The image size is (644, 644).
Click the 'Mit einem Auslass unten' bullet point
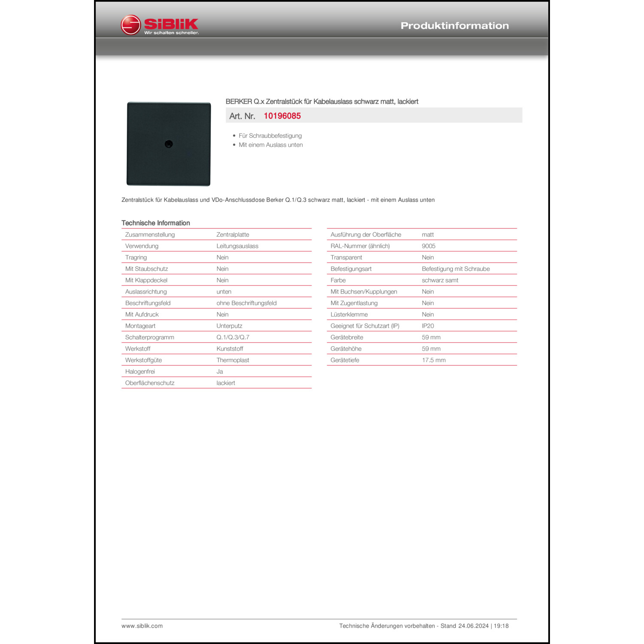click(270, 145)
